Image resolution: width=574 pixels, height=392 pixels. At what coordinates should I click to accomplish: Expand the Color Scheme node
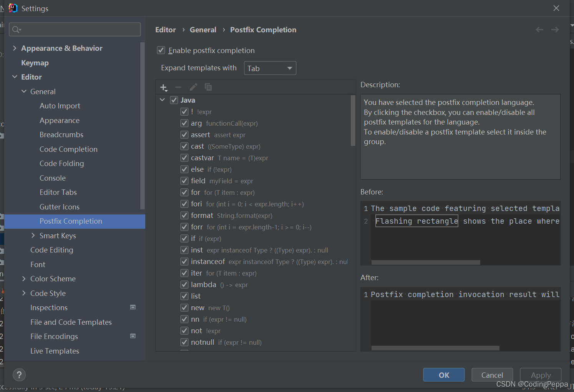(24, 279)
